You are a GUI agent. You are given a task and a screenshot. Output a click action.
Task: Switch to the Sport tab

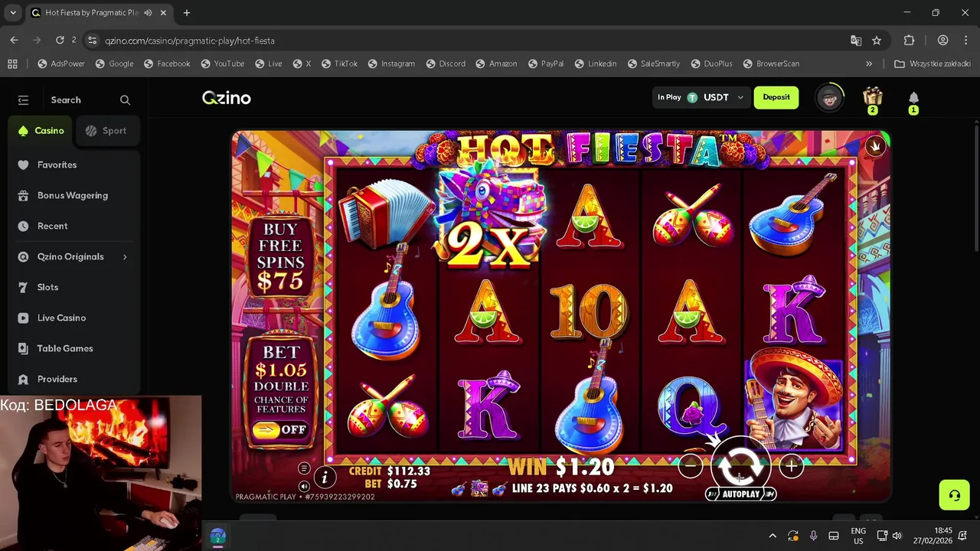point(106,131)
